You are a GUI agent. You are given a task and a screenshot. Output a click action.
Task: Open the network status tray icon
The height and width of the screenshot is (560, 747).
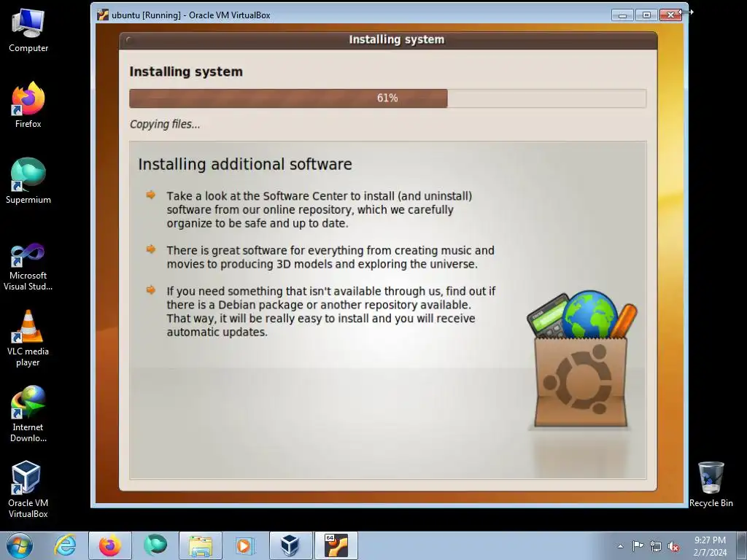[x=656, y=547]
